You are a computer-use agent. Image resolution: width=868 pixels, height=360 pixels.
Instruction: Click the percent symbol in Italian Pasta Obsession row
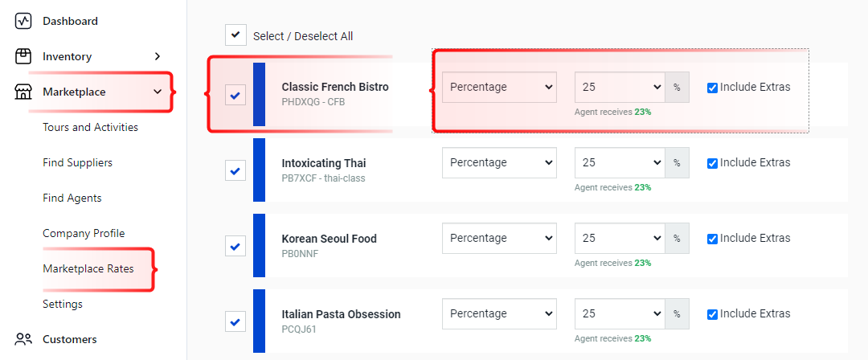coord(677,313)
